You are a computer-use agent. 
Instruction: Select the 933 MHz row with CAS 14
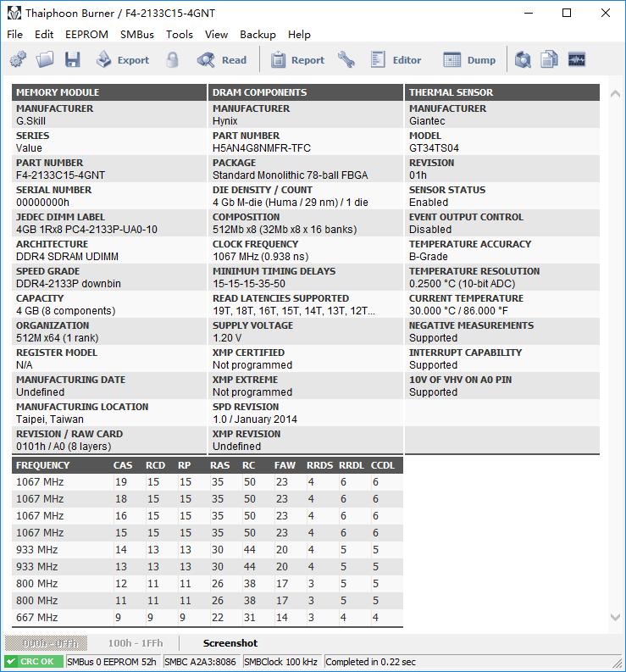click(208, 549)
